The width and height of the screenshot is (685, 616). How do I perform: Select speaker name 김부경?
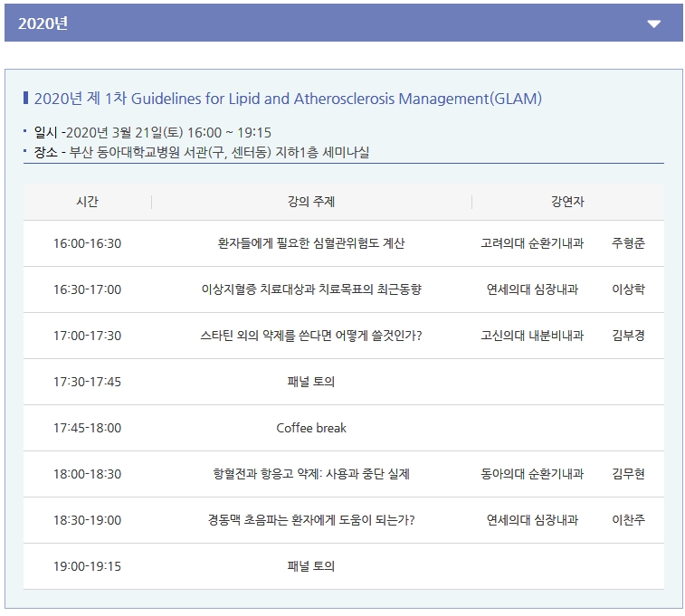tap(628, 336)
